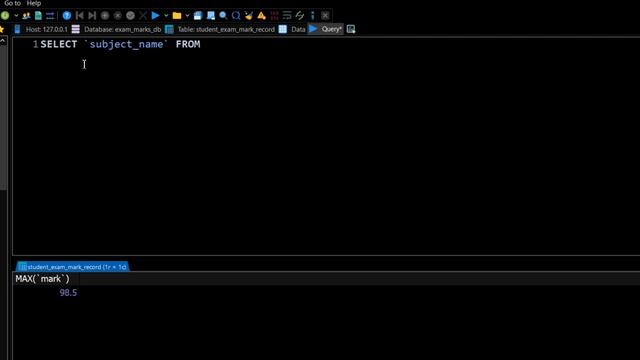Open Replace text icon

pos(236,16)
